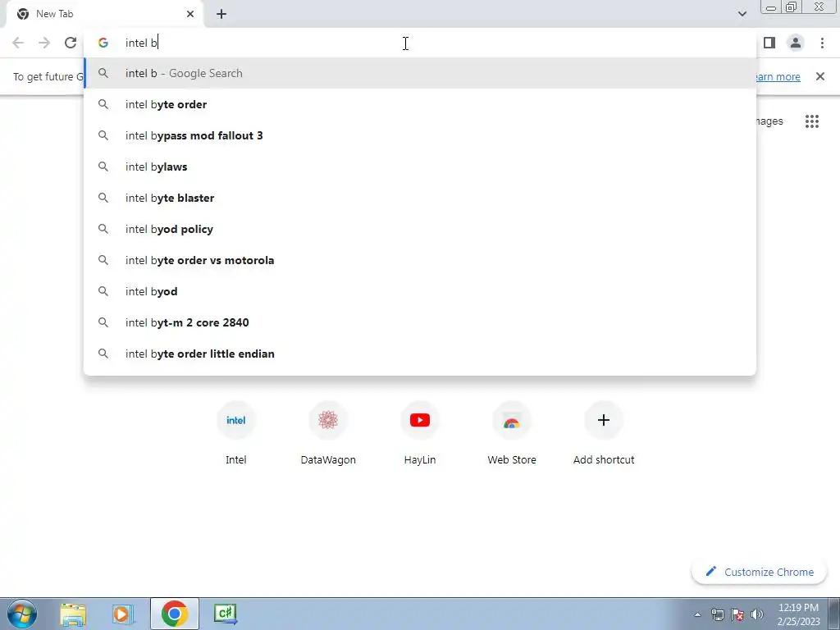
Task: Choose 'intel byt-m 2 core 2840' suggestion
Action: coord(420,322)
